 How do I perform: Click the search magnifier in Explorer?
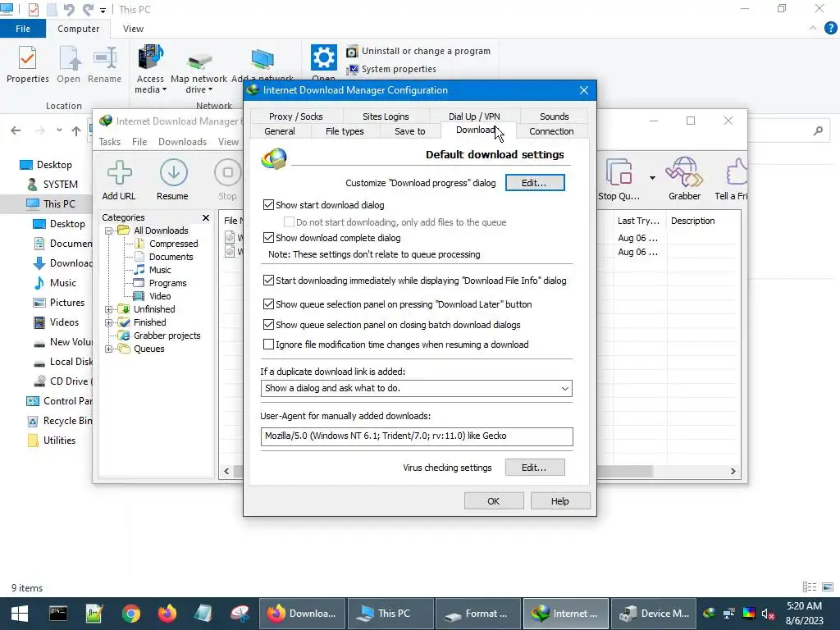pyautogui.click(x=818, y=130)
